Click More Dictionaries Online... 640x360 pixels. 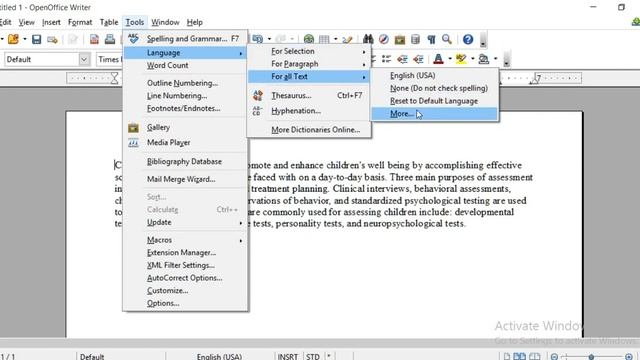(x=309, y=130)
